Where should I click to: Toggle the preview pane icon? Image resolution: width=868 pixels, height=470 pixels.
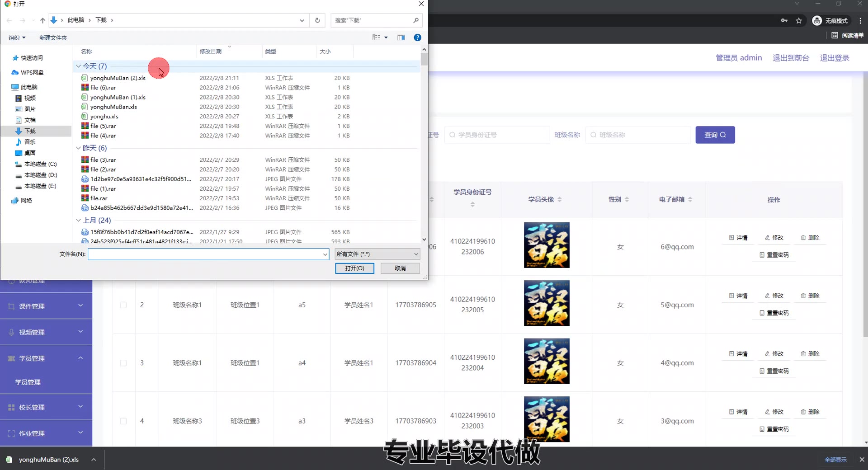coord(401,38)
